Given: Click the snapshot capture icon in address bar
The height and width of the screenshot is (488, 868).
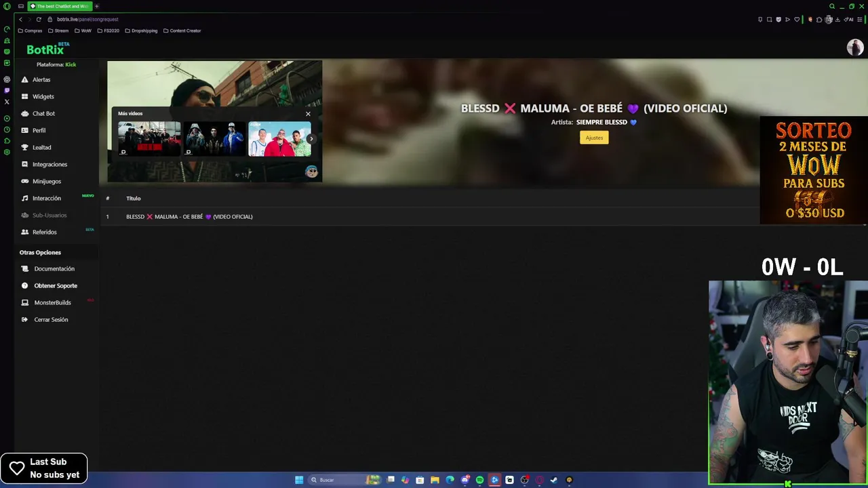Looking at the screenshot, I should pos(769,19).
